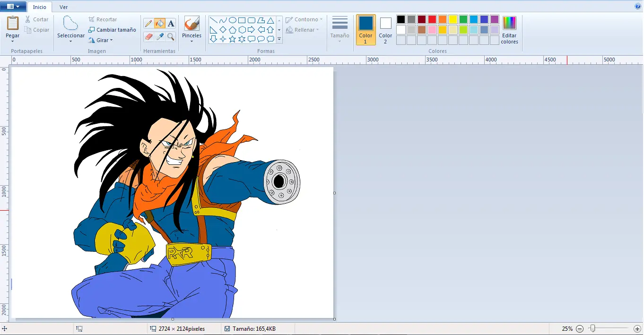Select the Pencil tool
The height and width of the screenshot is (335, 644).
click(148, 23)
